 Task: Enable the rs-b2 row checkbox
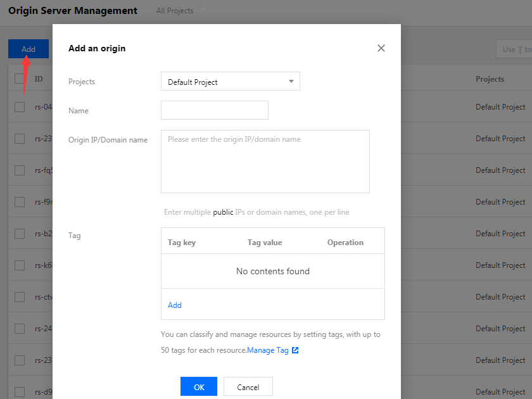20,234
